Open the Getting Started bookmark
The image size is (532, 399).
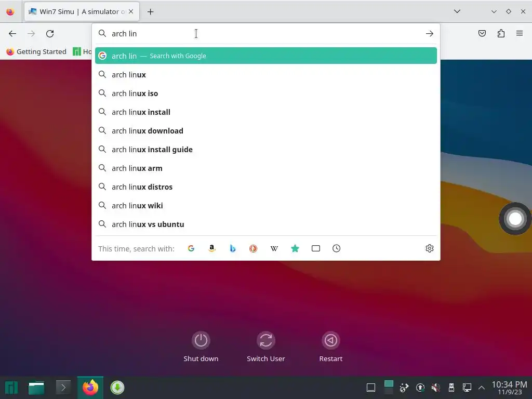tap(36, 51)
